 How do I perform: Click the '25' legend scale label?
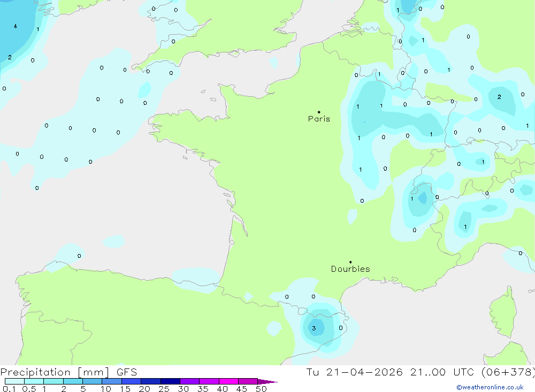pyautogui.click(x=164, y=389)
